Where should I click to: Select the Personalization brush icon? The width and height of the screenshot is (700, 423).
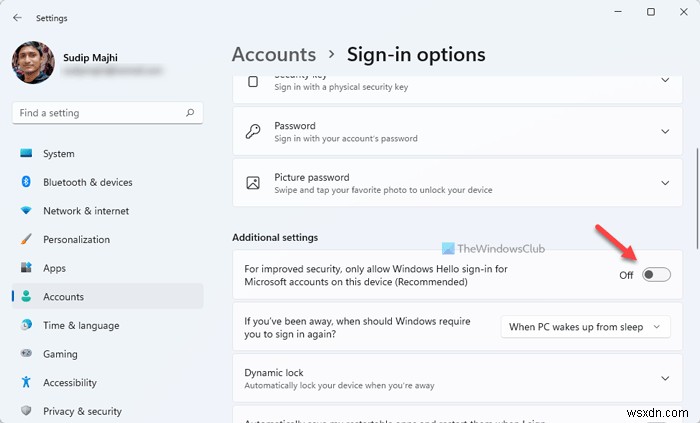point(26,239)
